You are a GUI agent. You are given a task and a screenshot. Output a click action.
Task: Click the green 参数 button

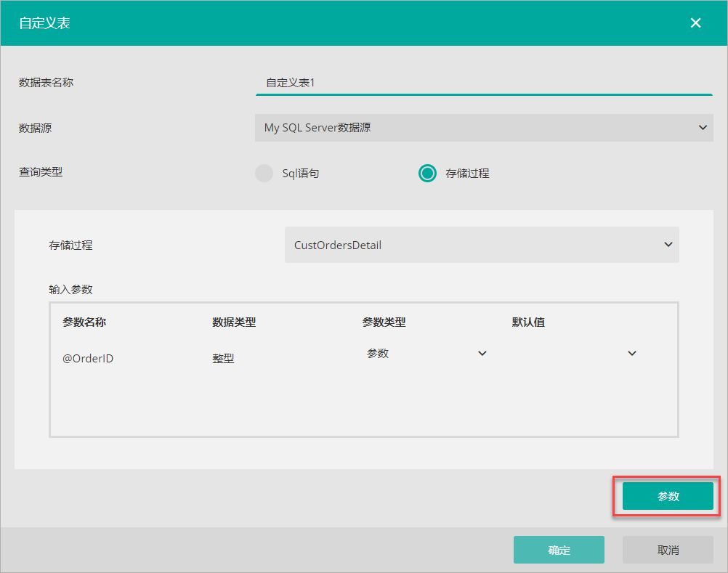(x=668, y=497)
